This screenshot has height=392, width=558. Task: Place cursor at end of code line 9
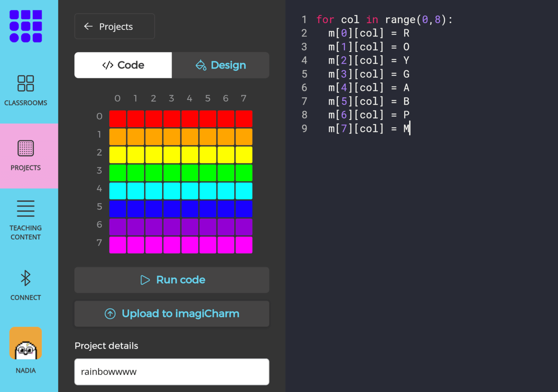[x=410, y=129]
